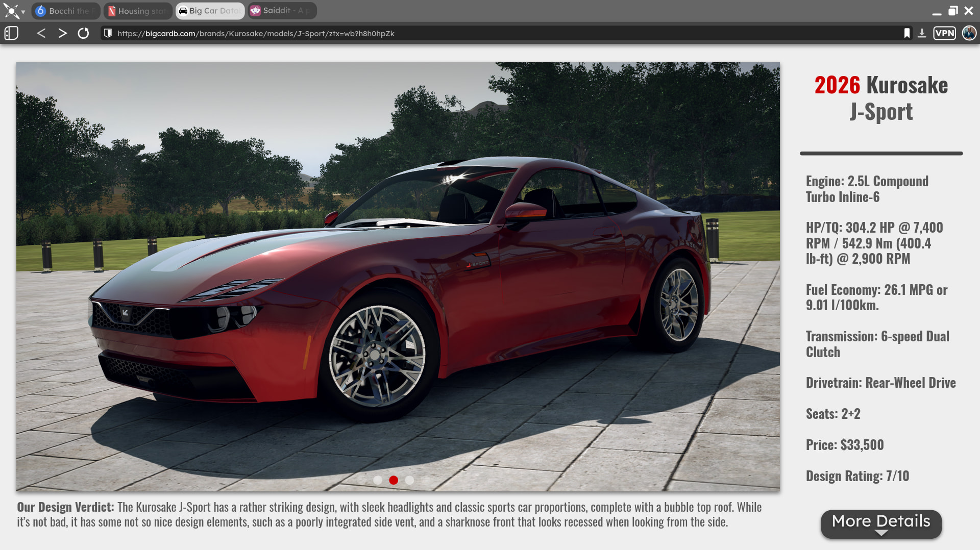Expand the More Details button

click(x=881, y=524)
